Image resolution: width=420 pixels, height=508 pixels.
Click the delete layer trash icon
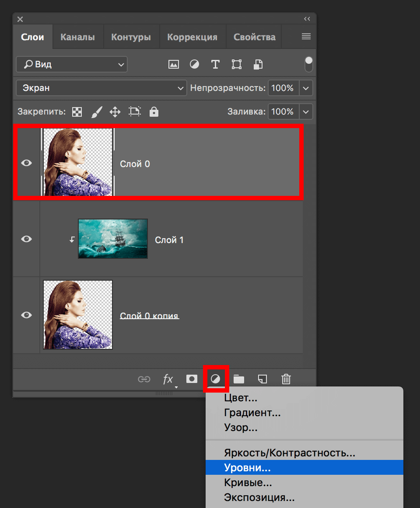coord(286,379)
